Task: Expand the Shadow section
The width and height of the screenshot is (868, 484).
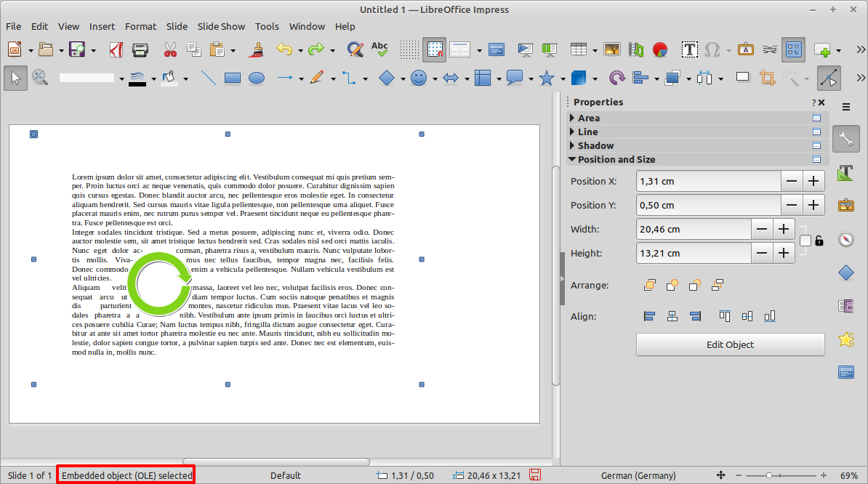Action: 595,145
